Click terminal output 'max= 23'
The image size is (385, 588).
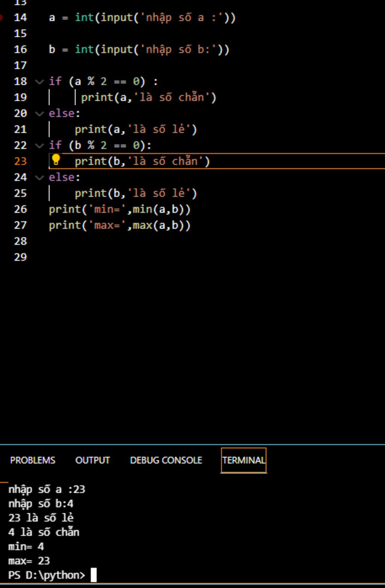(29, 561)
